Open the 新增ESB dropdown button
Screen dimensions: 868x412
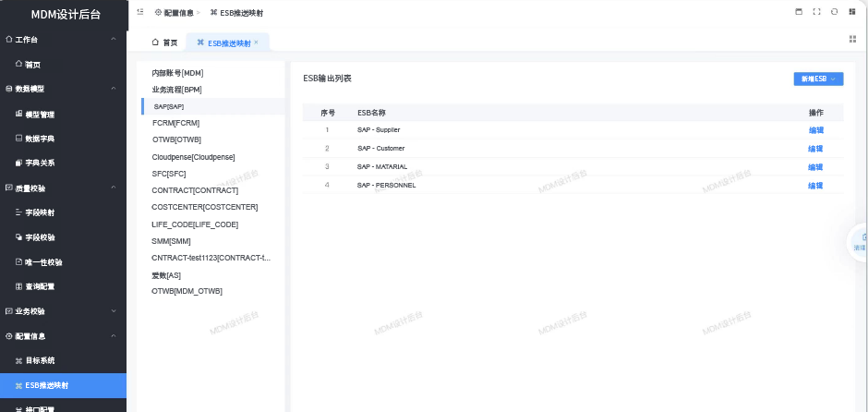coord(818,79)
